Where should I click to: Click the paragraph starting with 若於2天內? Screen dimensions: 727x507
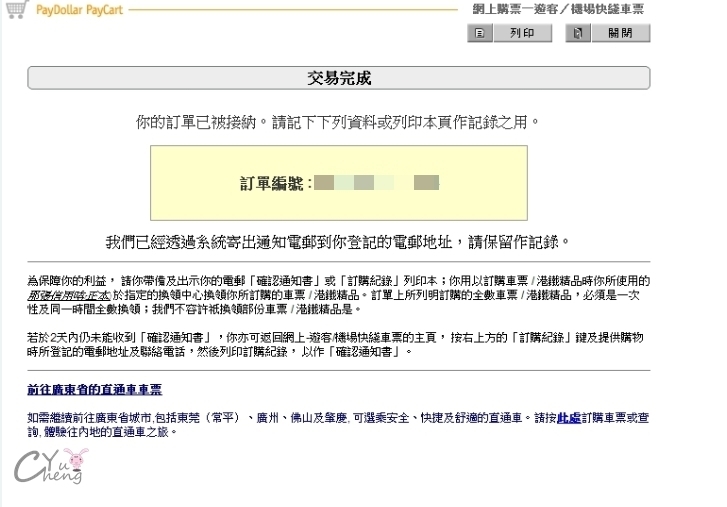click(338, 345)
